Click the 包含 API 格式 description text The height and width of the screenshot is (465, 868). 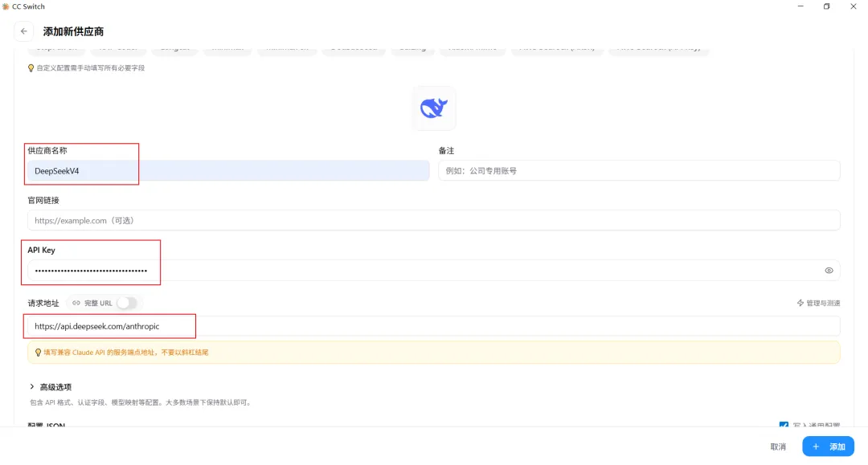click(141, 402)
